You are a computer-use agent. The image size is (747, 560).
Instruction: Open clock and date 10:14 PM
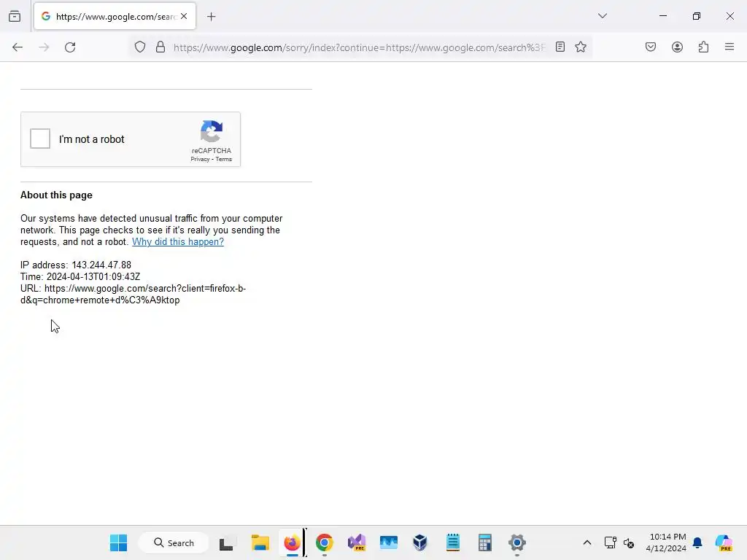666,542
